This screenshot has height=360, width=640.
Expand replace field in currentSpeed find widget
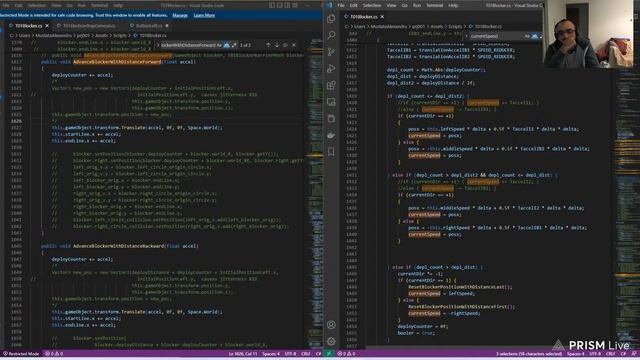[x=467, y=36]
